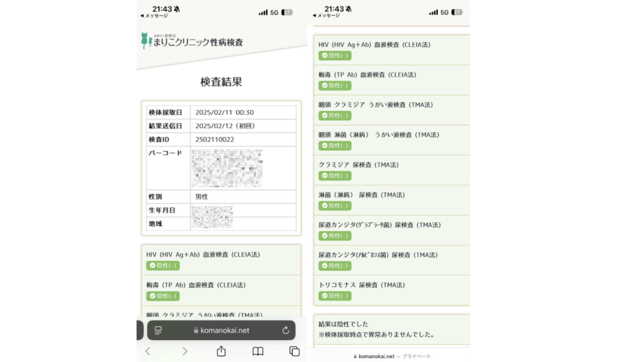Tap 梅毒 negative badge in left phone
This screenshot has width=644, height=362.
(163, 296)
